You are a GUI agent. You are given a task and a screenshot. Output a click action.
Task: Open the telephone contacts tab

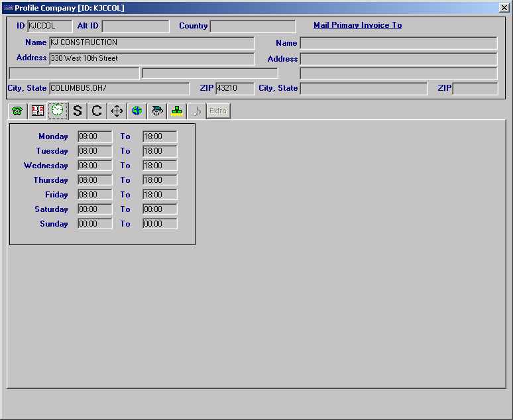tap(18, 111)
